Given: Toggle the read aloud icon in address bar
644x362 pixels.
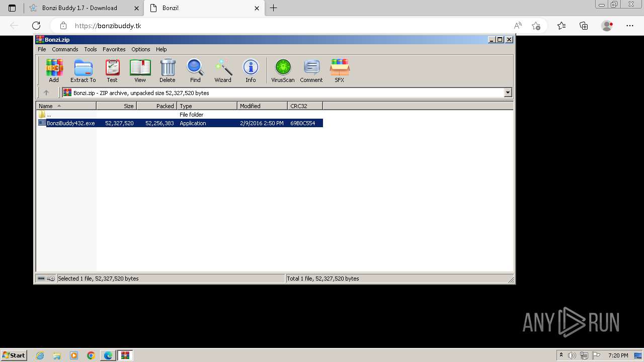Looking at the screenshot, I should click(x=518, y=26).
